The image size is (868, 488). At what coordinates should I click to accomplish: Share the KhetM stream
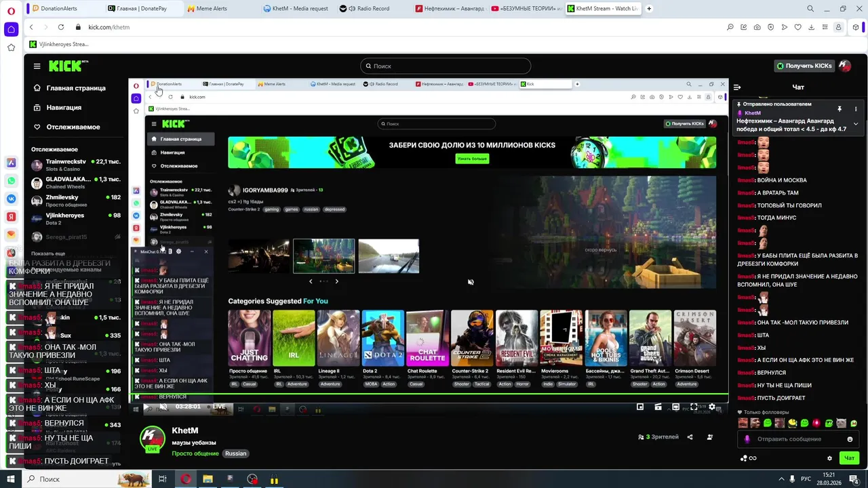[690, 437]
